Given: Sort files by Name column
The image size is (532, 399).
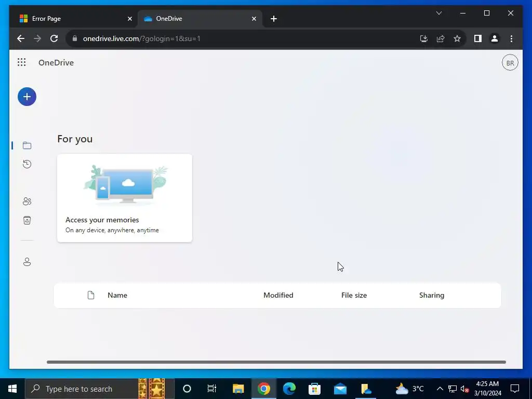Looking at the screenshot, I should [117, 295].
